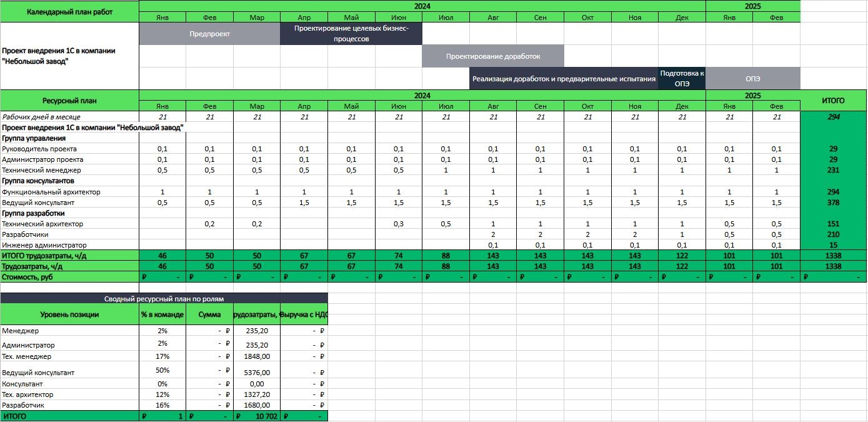Select the Сводный ресурсный план по ролям header
This screenshot has height=422, width=868.
[x=164, y=299]
